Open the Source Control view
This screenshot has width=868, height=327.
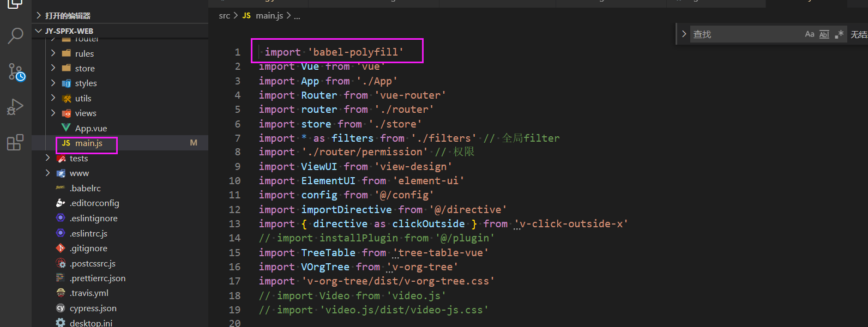[16, 72]
